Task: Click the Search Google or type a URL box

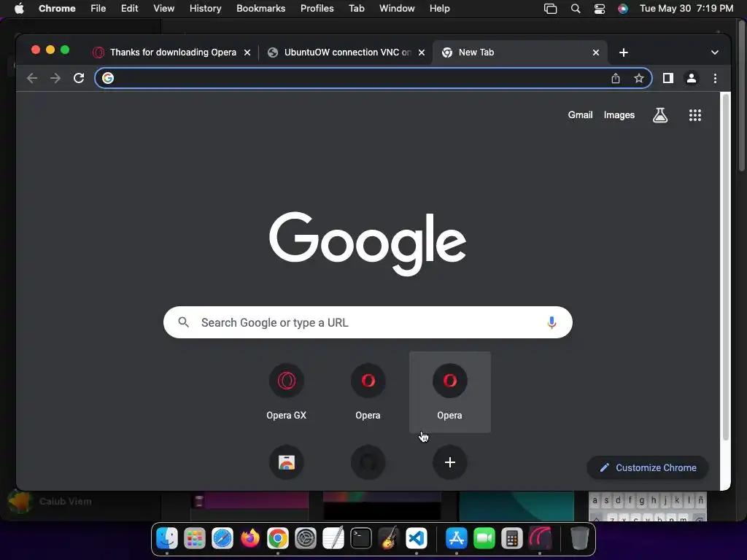Action: coord(368,322)
